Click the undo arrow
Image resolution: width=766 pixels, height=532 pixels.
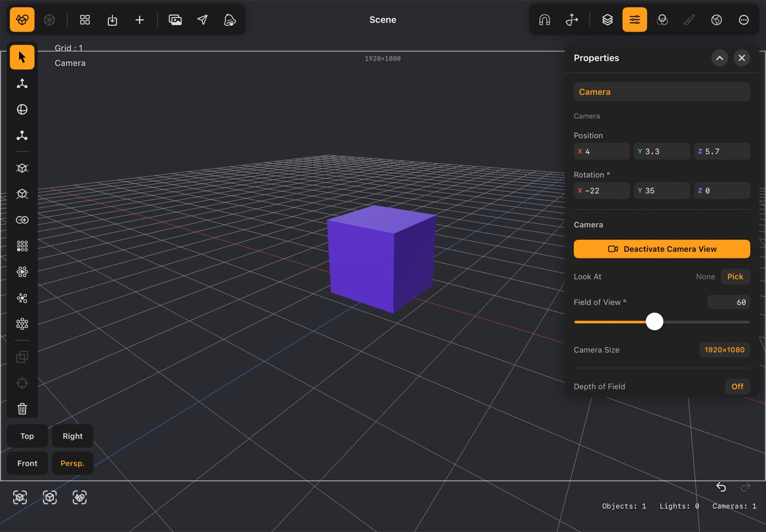click(x=721, y=487)
